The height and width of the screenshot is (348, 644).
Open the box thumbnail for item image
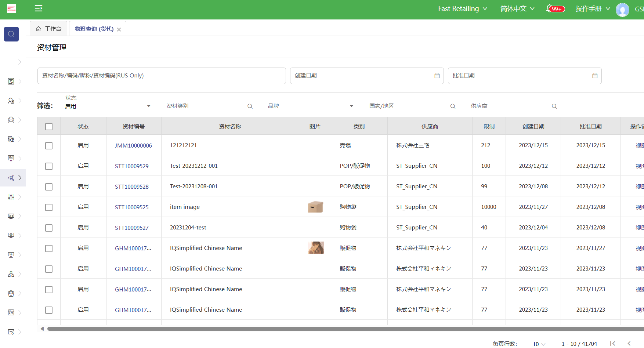(x=315, y=207)
